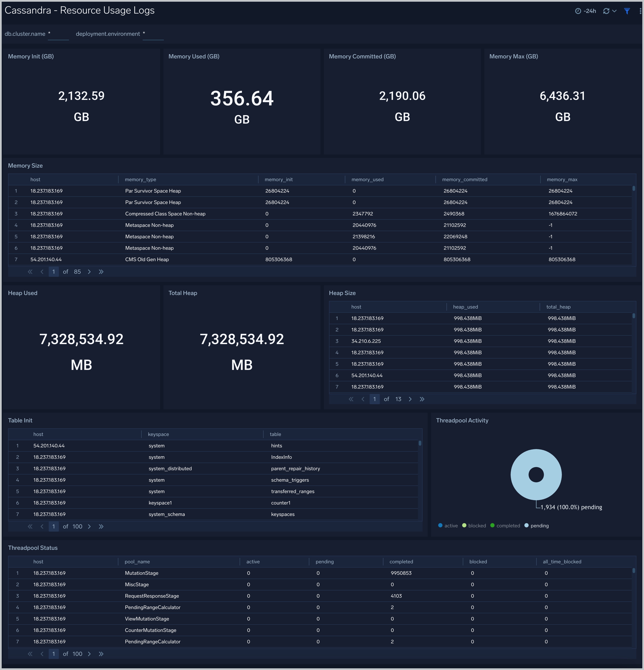Click the Threadpool Status page number box
The height and width of the screenshot is (670, 644).
54,654
